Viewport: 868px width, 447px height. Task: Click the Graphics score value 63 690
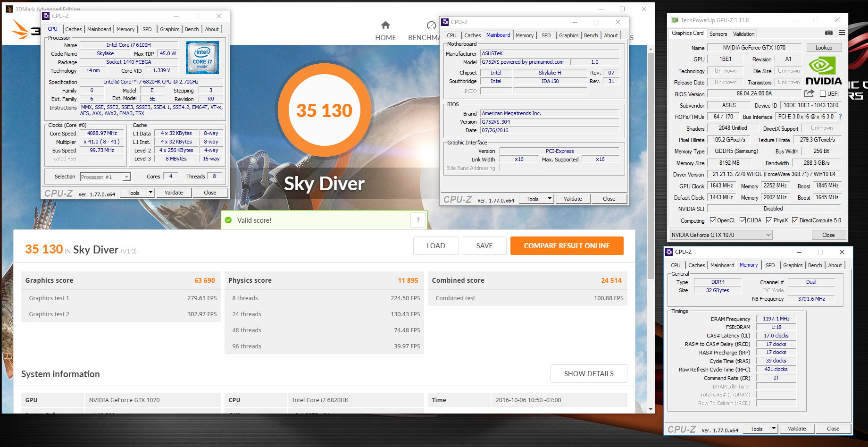[205, 280]
